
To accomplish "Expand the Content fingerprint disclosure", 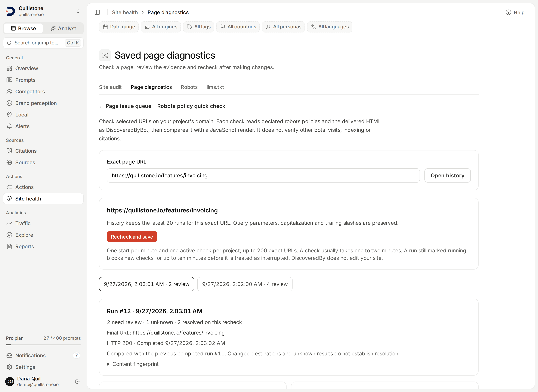I will click(x=133, y=364).
